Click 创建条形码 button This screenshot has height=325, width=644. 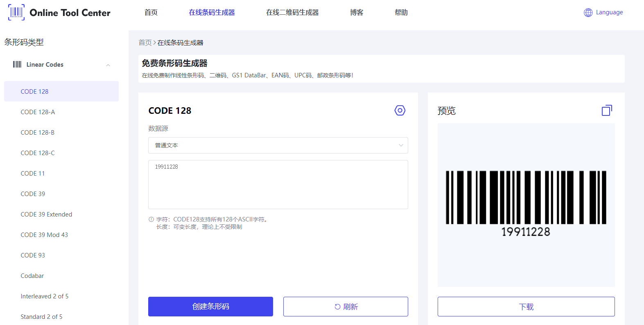click(x=210, y=307)
